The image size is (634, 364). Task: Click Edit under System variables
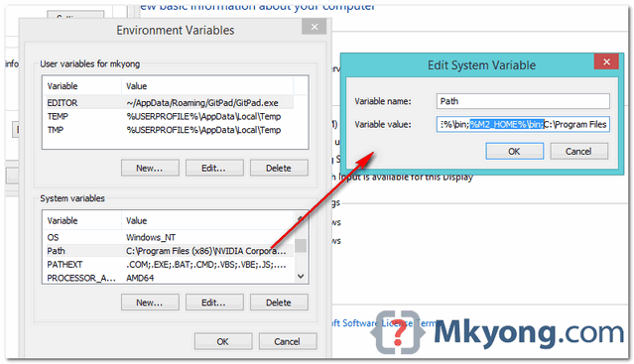pos(214,303)
